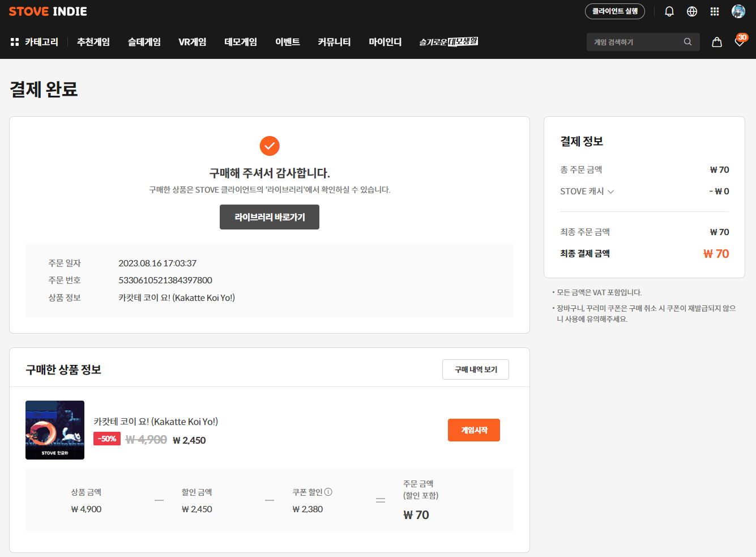Click the notification bell icon
The height and width of the screenshot is (557, 756).
click(x=669, y=11)
